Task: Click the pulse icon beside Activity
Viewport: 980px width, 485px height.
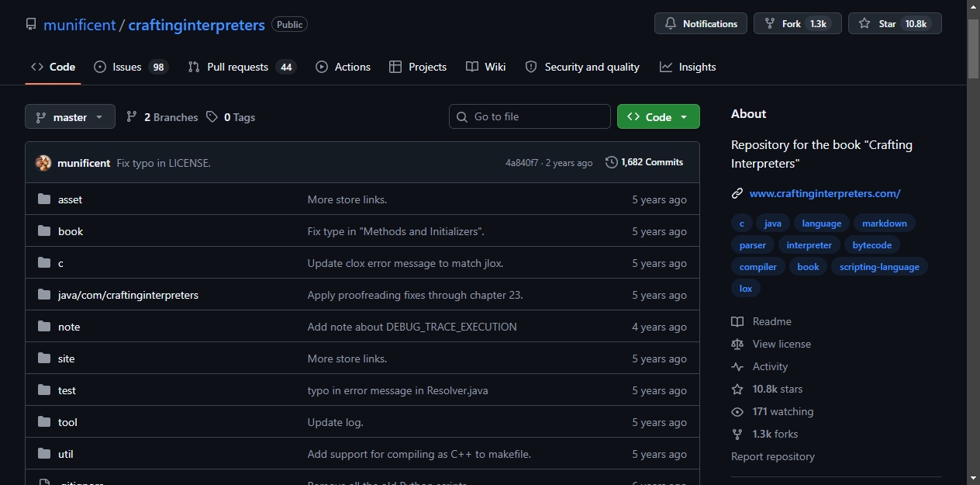Action: 737,366
